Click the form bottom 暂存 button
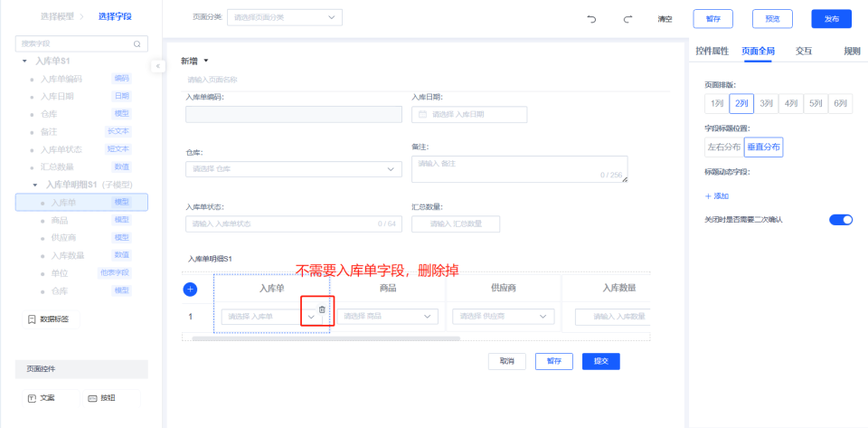Screen dimensions: 868x428 point(554,361)
